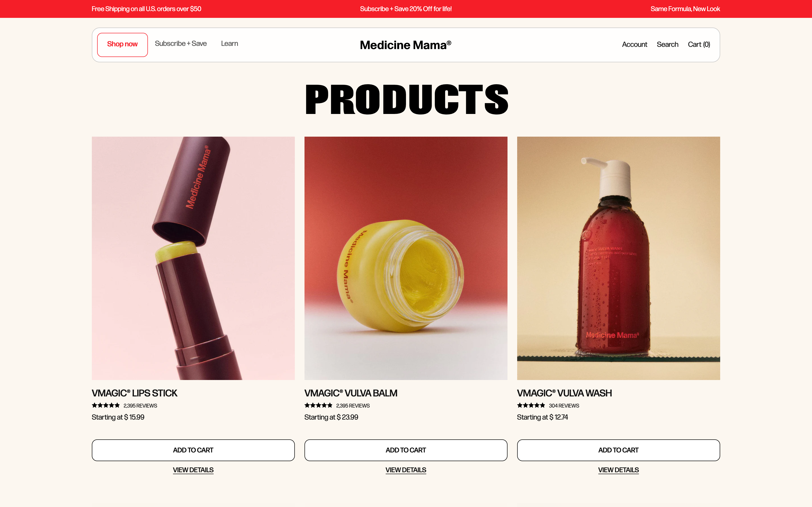Open the Account page
The width and height of the screenshot is (812, 507).
click(635, 45)
